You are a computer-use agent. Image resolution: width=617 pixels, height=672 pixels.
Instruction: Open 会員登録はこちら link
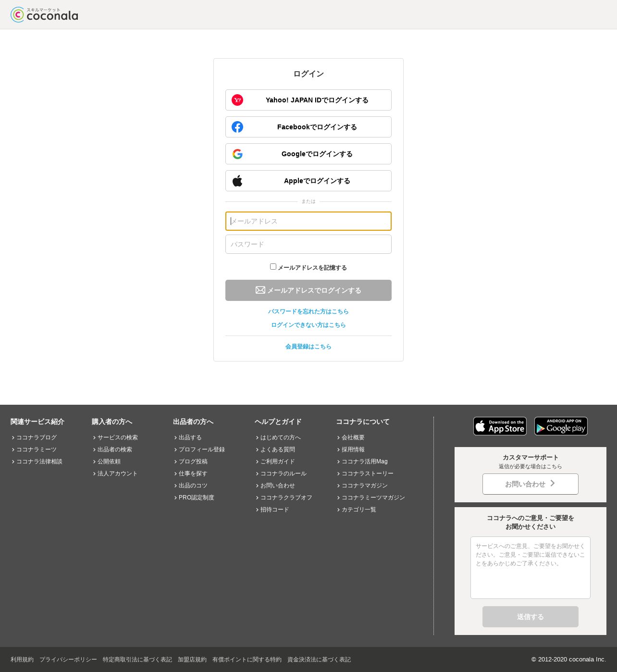click(x=308, y=347)
